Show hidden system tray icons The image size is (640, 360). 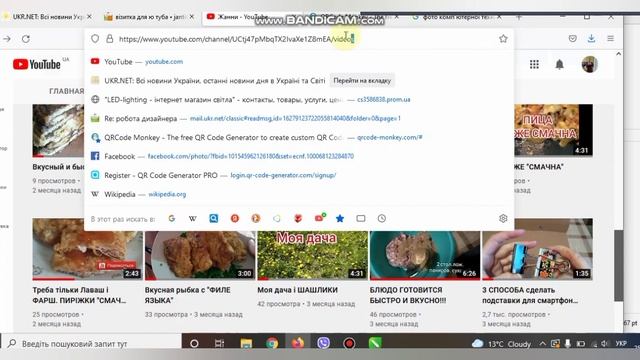542,344
